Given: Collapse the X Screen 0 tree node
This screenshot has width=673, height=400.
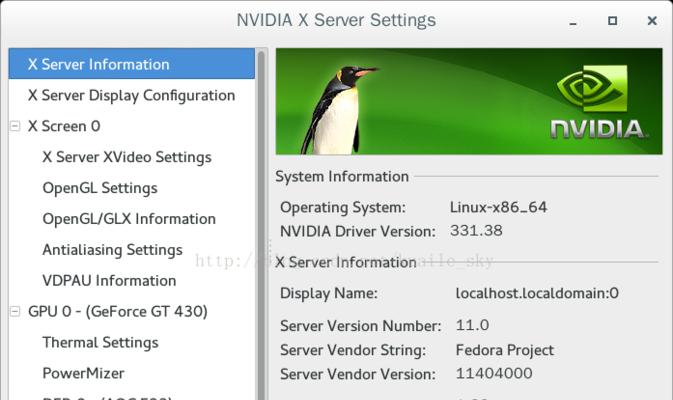Looking at the screenshot, I should pyautogui.click(x=15, y=126).
